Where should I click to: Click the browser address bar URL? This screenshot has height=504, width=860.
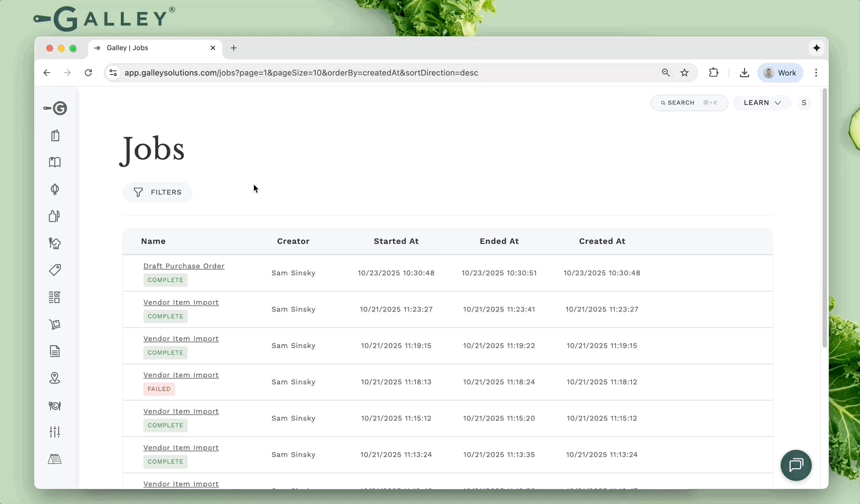pyautogui.click(x=301, y=73)
